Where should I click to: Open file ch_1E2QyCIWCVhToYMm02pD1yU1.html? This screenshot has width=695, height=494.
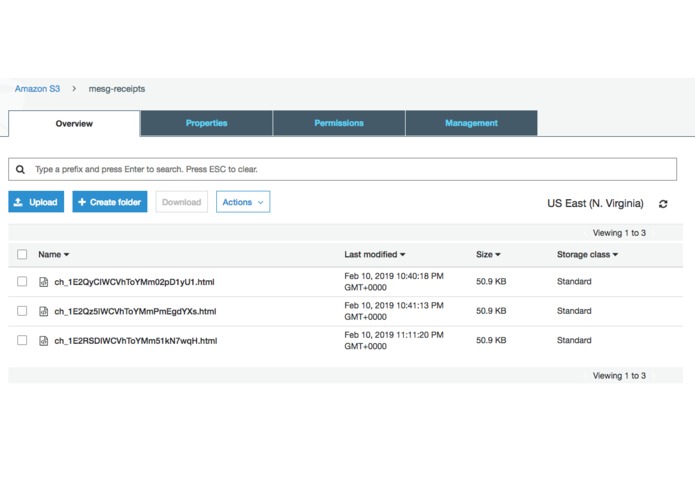pyautogui.click(x=134, y=282)
